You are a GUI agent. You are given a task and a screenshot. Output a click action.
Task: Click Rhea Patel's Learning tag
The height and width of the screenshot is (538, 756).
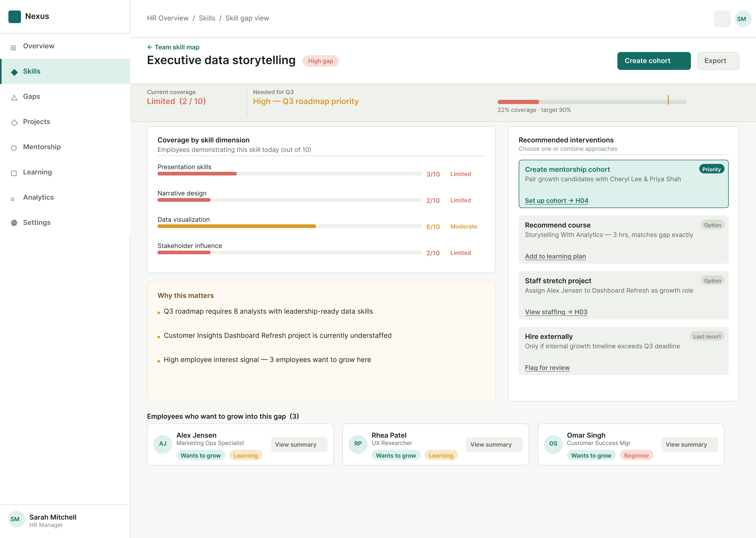(441, 455)
